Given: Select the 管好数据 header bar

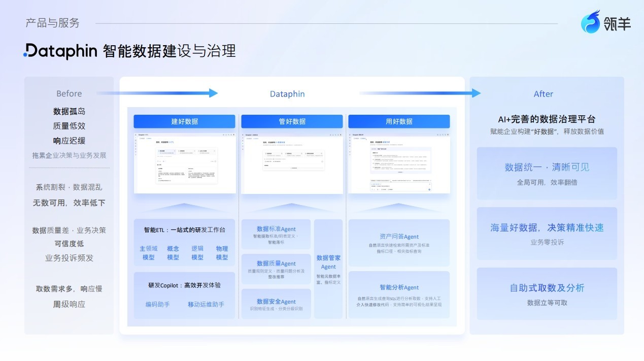Looking at the screenshot, I should pos(292,121).
